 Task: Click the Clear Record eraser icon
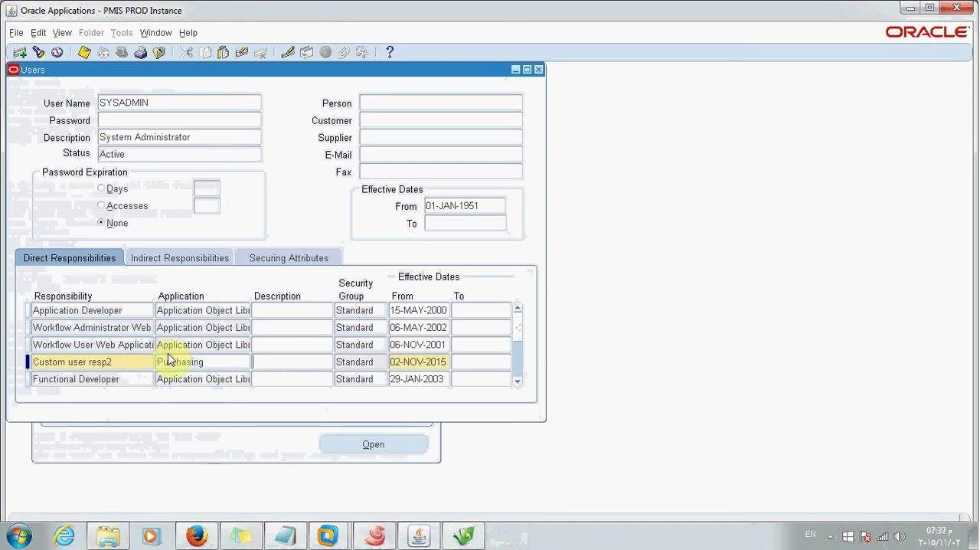click(242, 52)
